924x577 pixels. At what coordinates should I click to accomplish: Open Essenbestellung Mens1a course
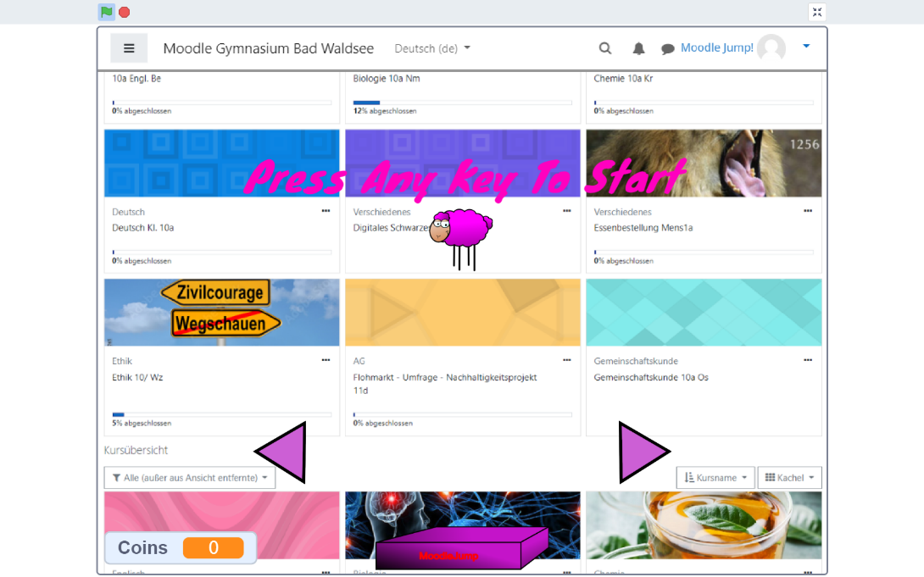[x=643, y=228]
